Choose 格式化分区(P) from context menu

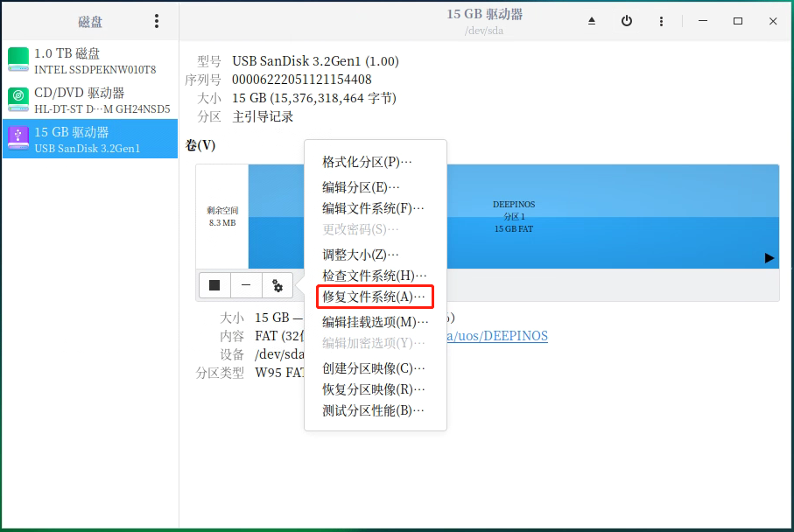click(x=367, y=162)
